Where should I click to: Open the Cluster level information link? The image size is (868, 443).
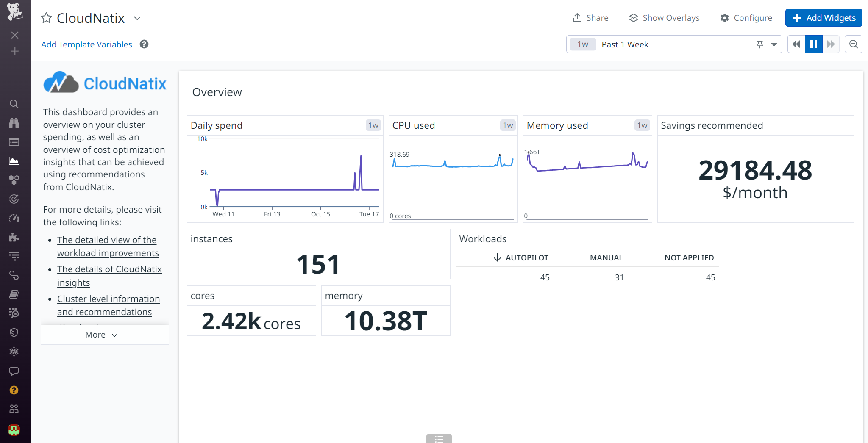point(108,299)
